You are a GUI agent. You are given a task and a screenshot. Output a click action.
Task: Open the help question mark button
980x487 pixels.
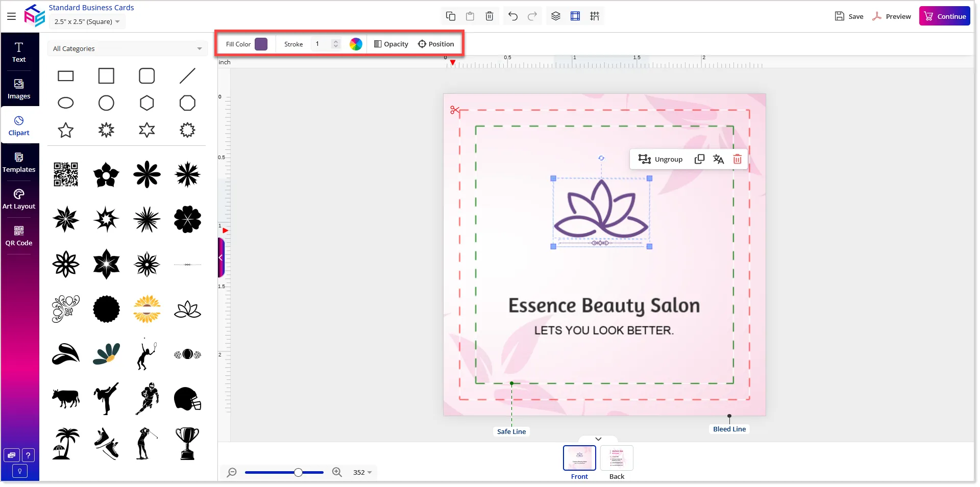[x=29, y=455]
